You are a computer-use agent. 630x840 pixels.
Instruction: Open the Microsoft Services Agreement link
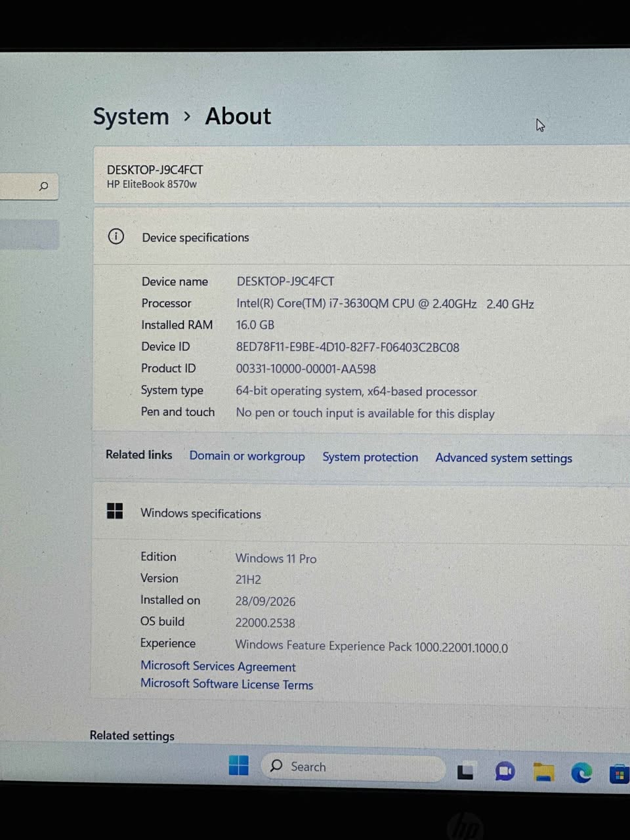(x=218, y=666)
